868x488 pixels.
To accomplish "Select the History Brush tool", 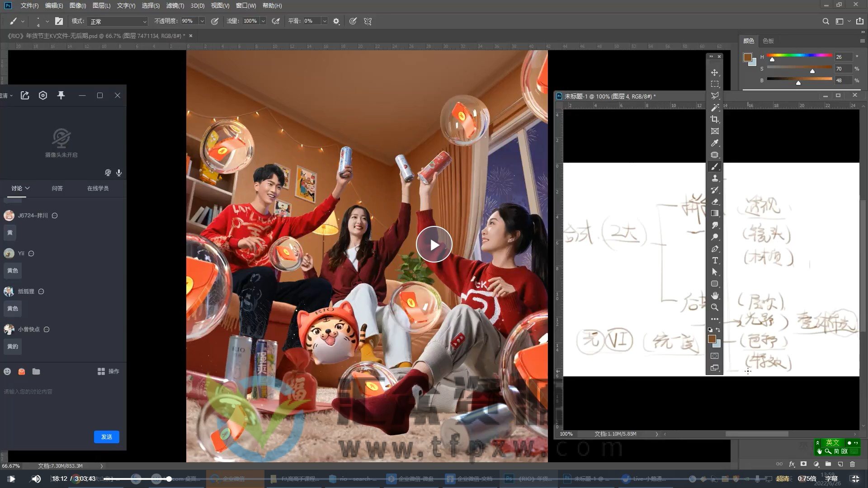I will click(714, 190).
